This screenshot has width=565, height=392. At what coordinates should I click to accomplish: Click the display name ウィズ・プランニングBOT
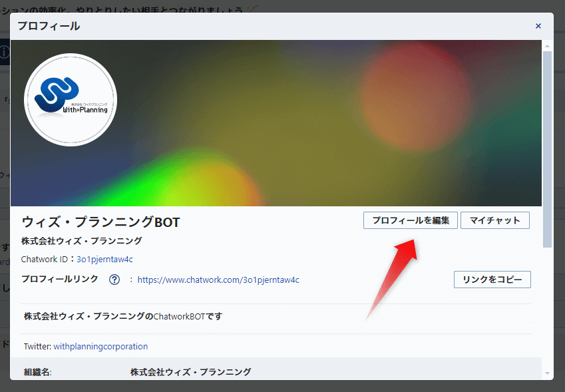pos(100,222)
